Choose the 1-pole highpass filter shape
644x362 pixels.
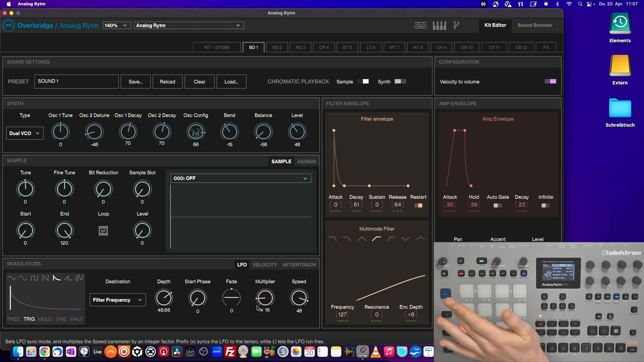pyautogui.click(x=376, y=239)
